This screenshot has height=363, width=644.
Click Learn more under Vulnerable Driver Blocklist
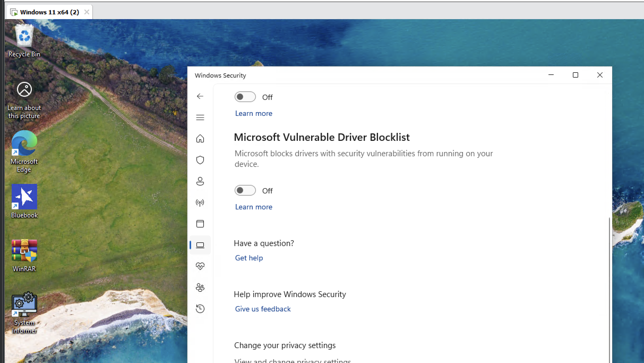254,207
